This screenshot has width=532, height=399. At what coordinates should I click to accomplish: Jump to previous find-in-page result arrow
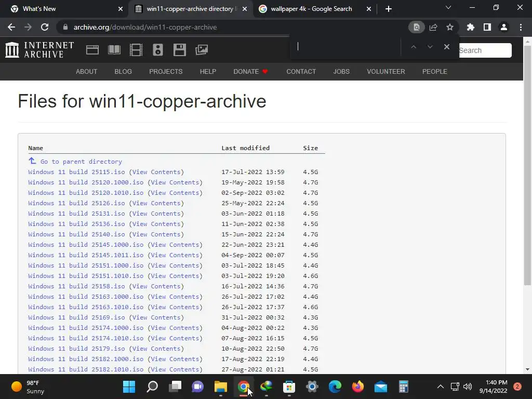(x=413, y=47)
